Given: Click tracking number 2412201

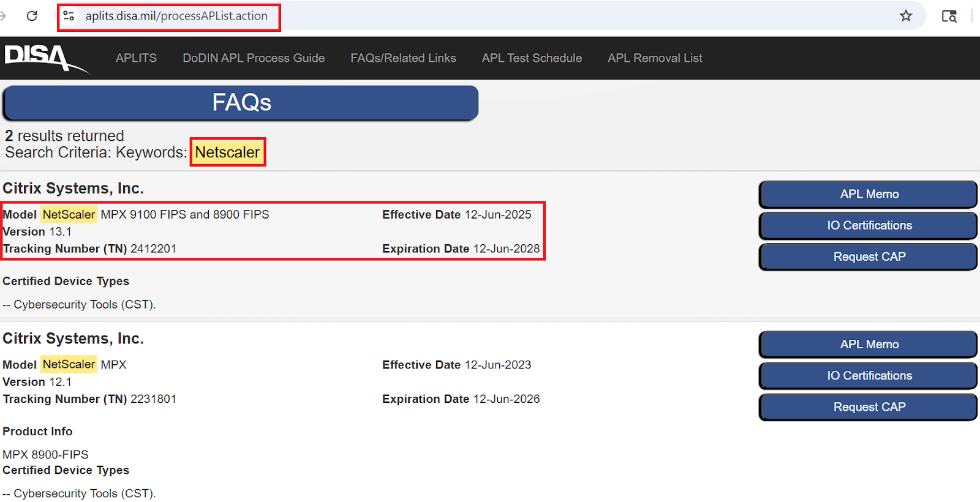Looking at the screenshot, I should coord(153,249).
